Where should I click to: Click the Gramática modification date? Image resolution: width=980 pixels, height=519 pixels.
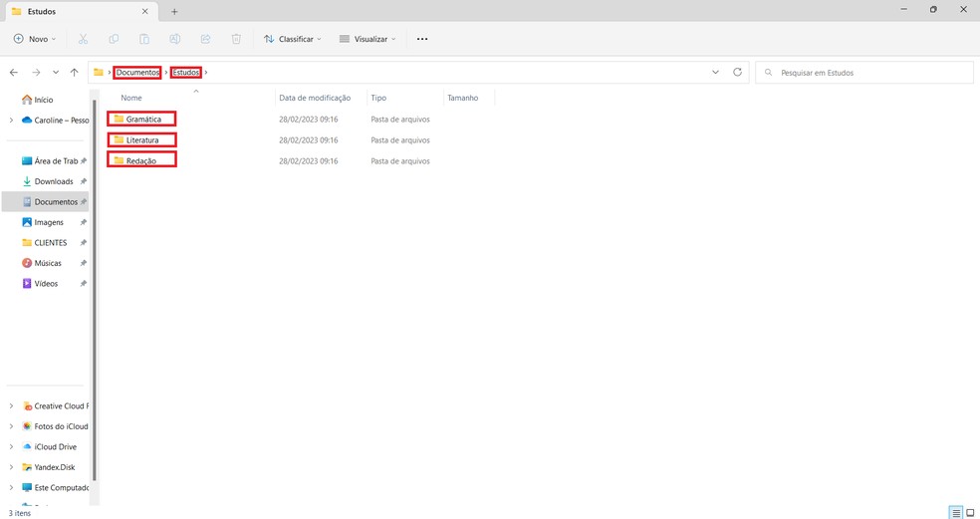(308, 119)
